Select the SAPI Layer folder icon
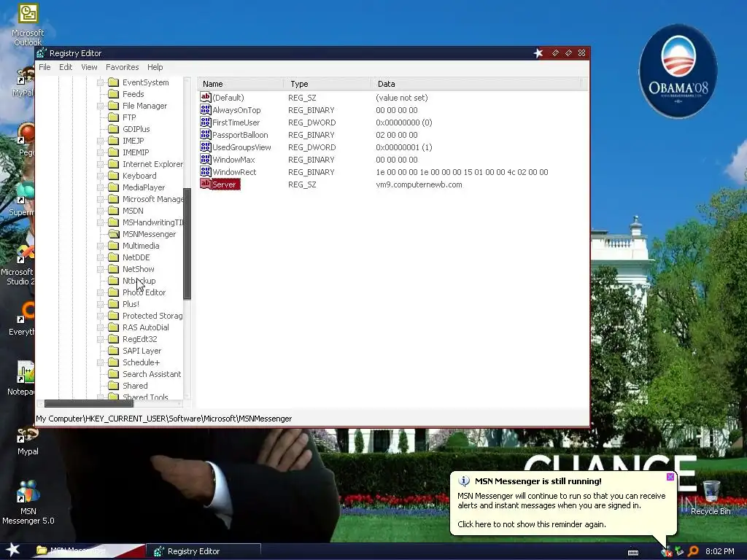 (x=113, y=351)
